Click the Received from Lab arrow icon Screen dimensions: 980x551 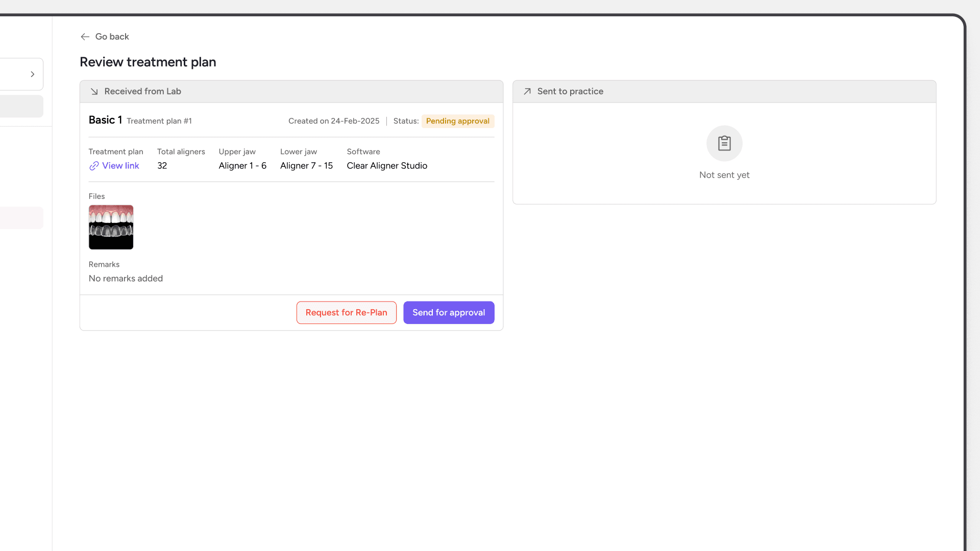tap(94, 92)
